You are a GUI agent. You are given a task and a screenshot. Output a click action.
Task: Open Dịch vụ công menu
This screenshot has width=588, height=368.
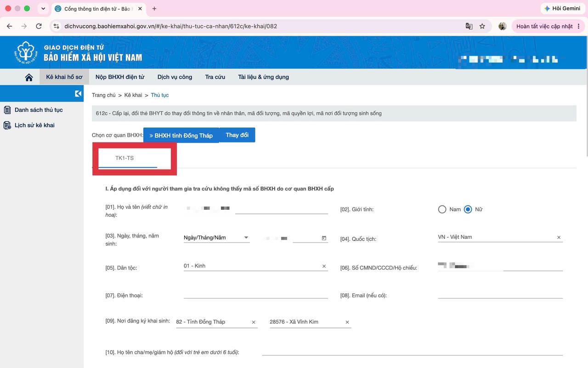[175, 77]
